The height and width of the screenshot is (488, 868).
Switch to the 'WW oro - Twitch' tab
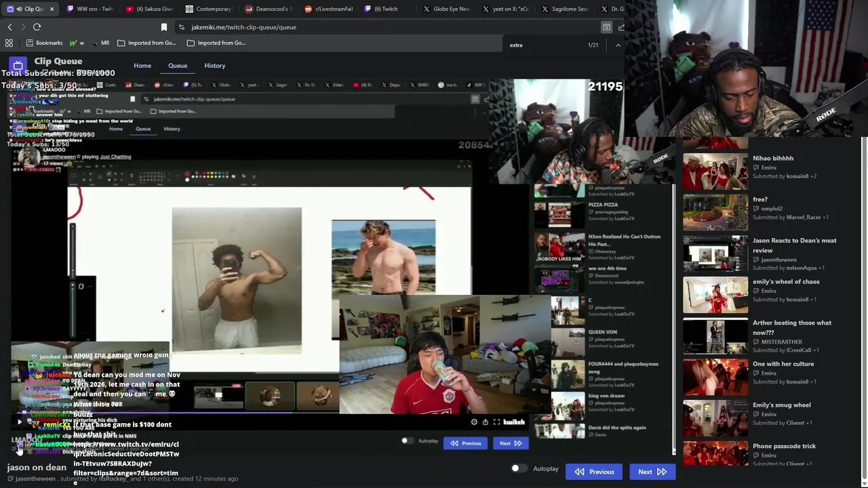[90, 9]
